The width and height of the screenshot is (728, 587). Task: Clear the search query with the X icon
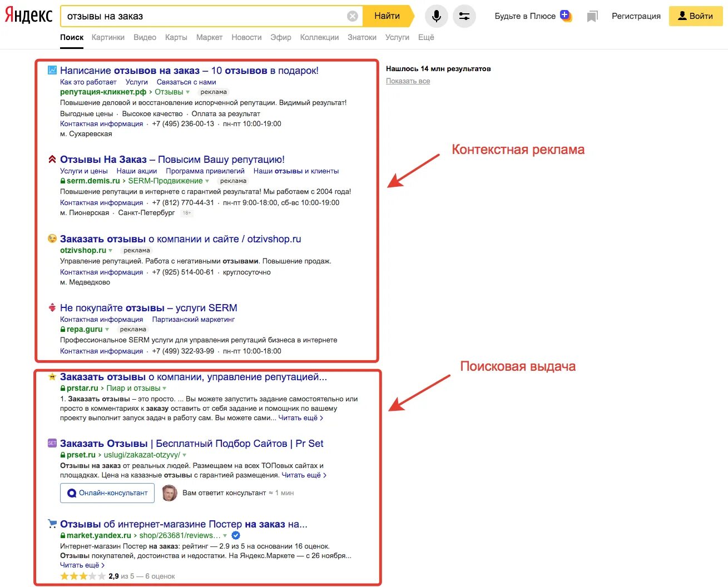(353, 16)
